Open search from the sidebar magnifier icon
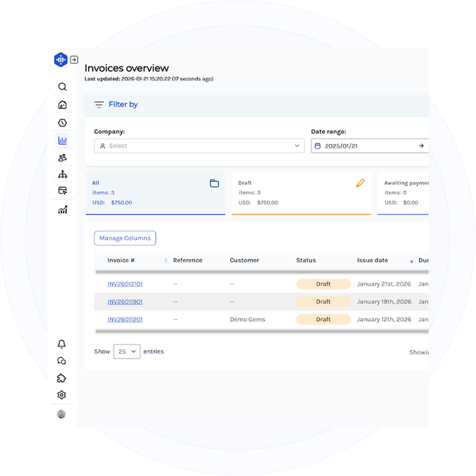This screenshot has height=476, width=476. 62,87
